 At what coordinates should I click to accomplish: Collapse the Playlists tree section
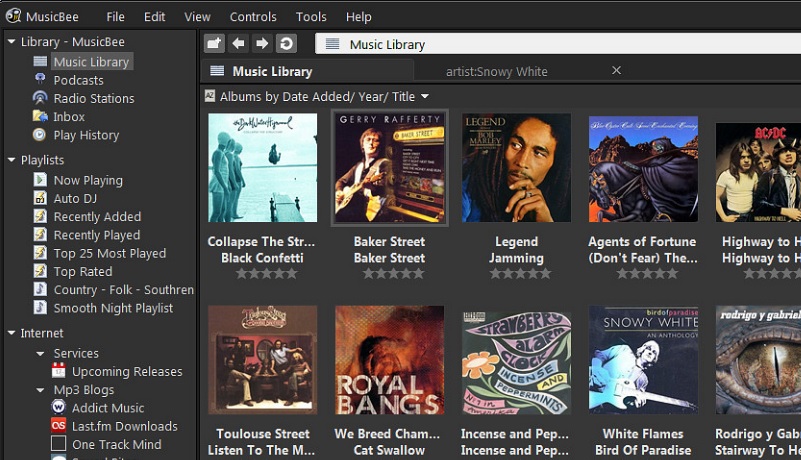point(11,160)
